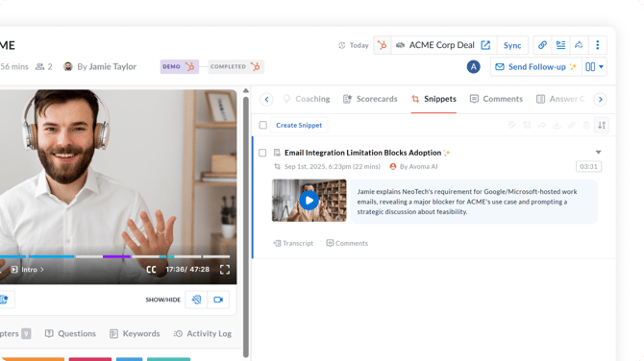Viewport: 644px width, 361px height.
Task: Open the snippets sort order button
Action: tap(602, 125)
